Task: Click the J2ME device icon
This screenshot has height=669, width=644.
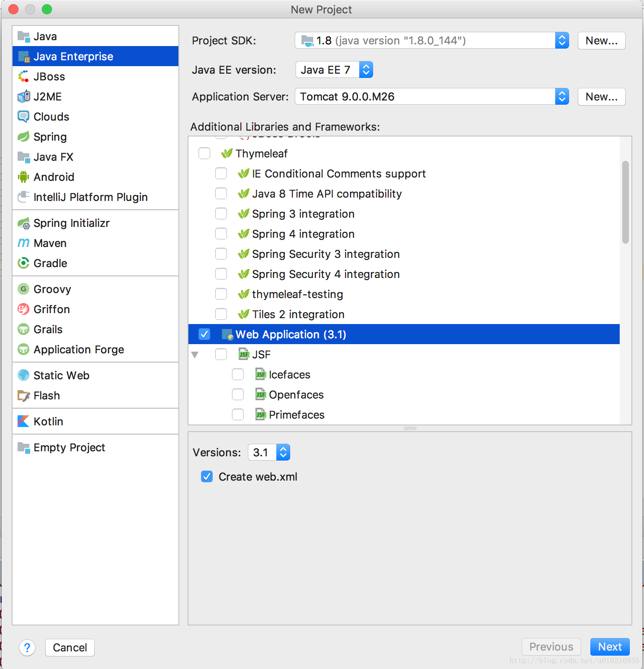Action: (23, 97)
